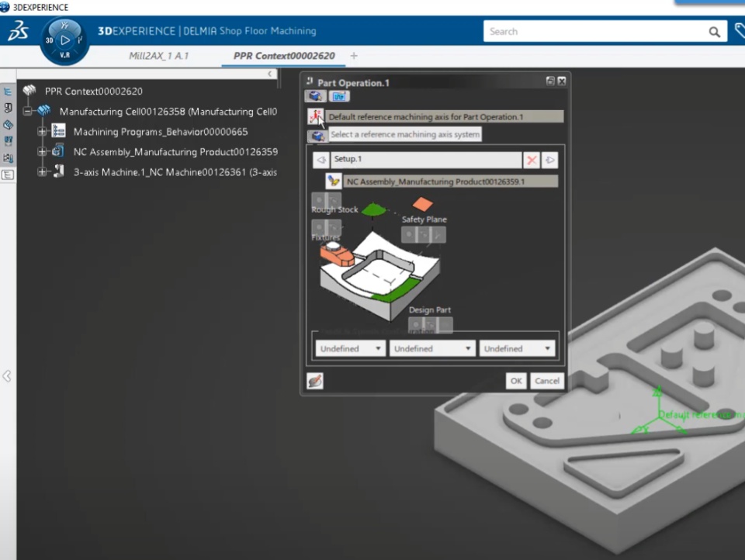Screen dimensions: 745x560
Task: Click the 3D quadrant of the compass
Action: 50,40
